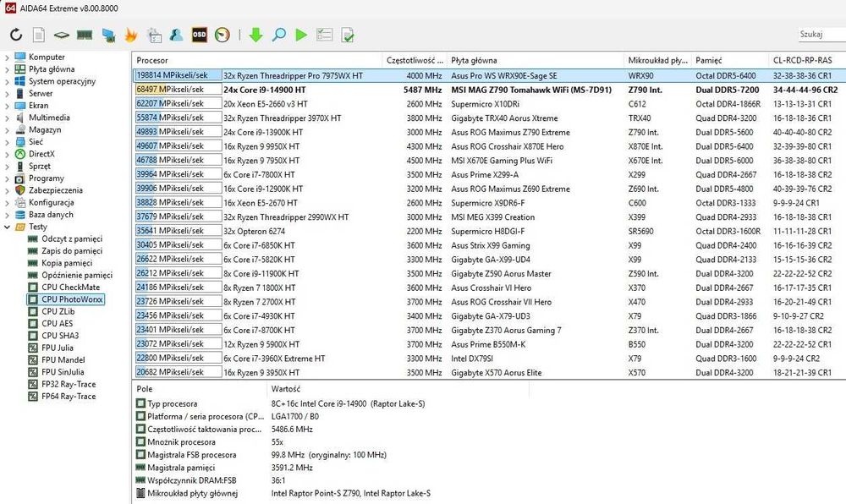Sort by the Płyta główna column header
The image size is (846, 504).
(x=536, y=60)
